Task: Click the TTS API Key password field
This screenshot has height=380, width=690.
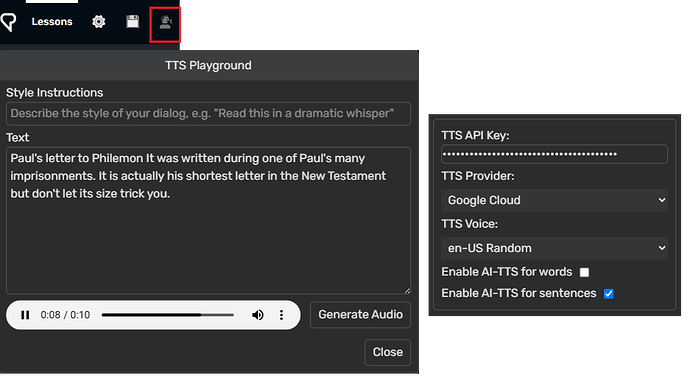Action: click(x=554, y=154)
